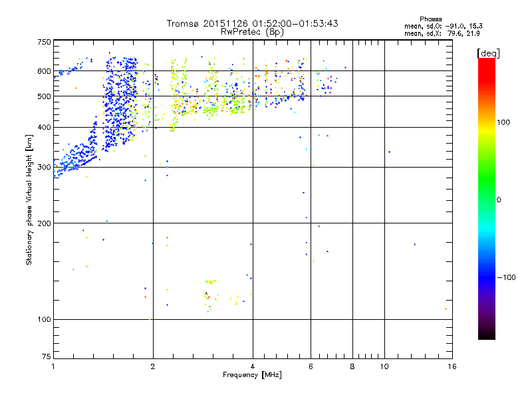Click the colorbar '-100' tick label
Viewport: 532px width, 399px height.
(506, 277)
